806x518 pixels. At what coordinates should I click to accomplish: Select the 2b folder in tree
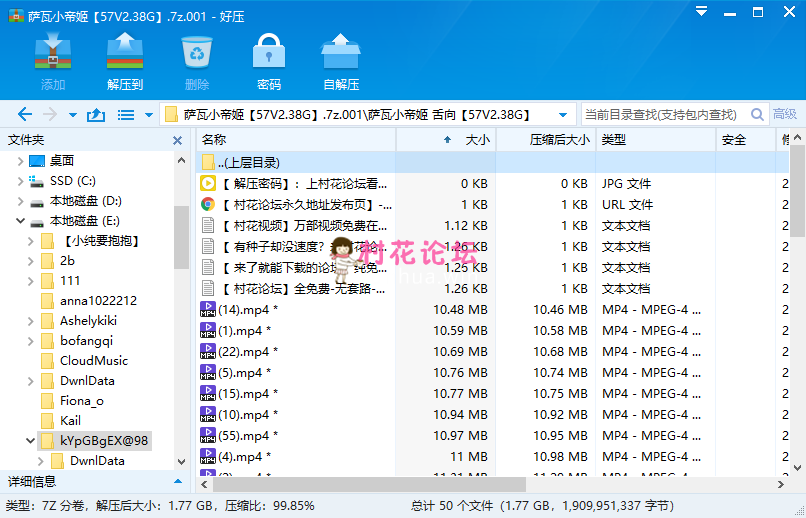coord(67,261)
